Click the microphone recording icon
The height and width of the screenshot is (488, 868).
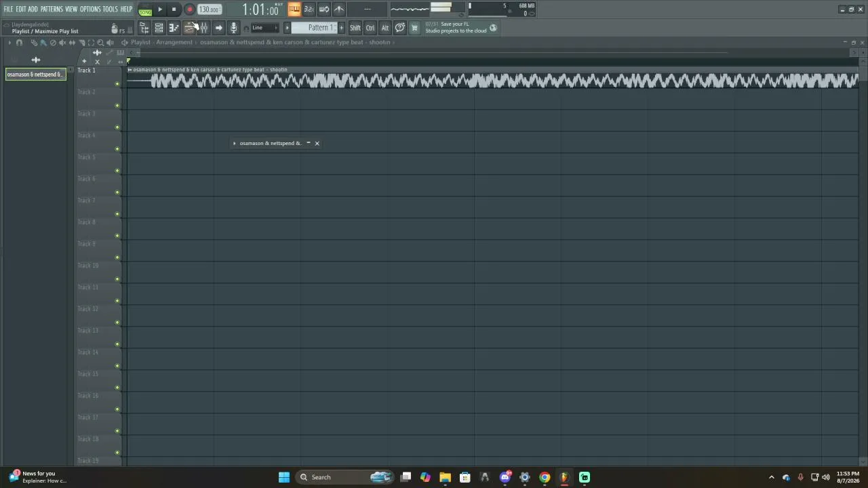click(233, 28)
